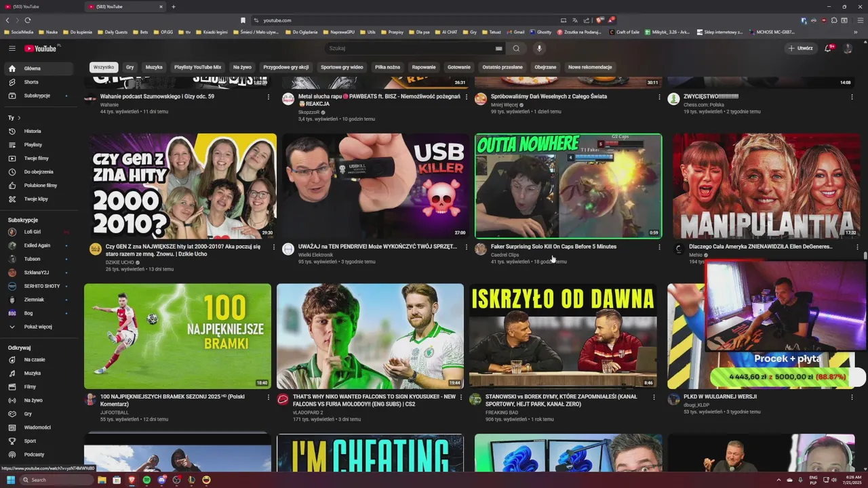Open Twoje filmy in the sidebar
This screenshot has height=488, width=868.
click(39, 158)
